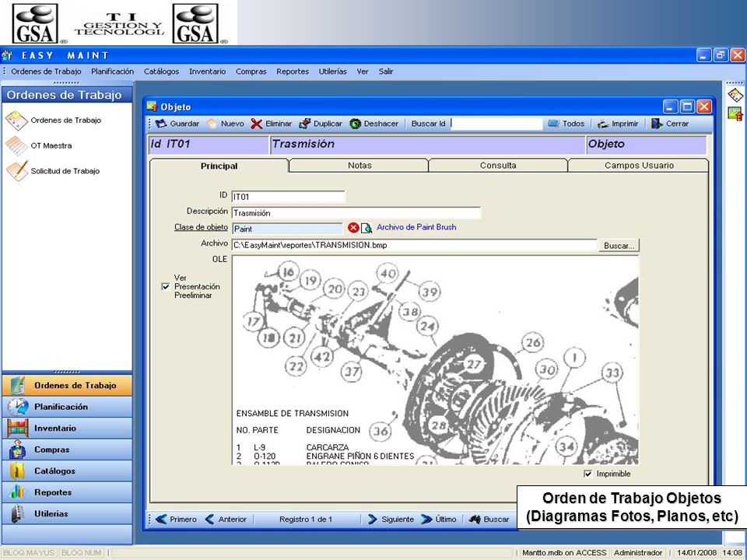Click the transmission diagram OLE preview
This screenshot has height=560, width=747.
pos(435,360)
